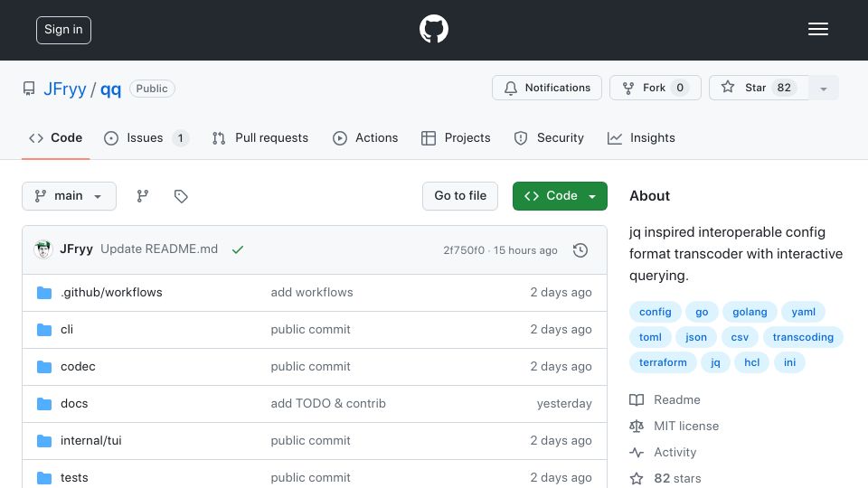
Task: Open the codec folder
Action: (x=78, y=366)
